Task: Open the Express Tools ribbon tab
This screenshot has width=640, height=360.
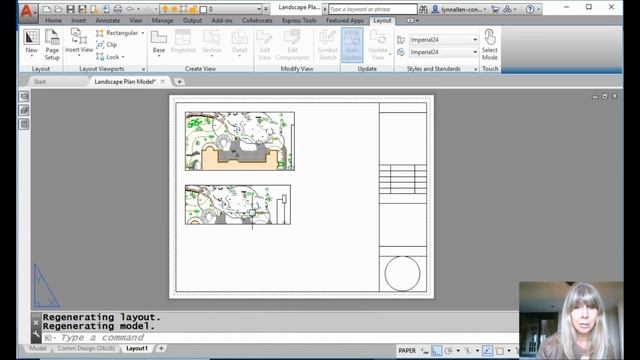Action: point(299,20)
